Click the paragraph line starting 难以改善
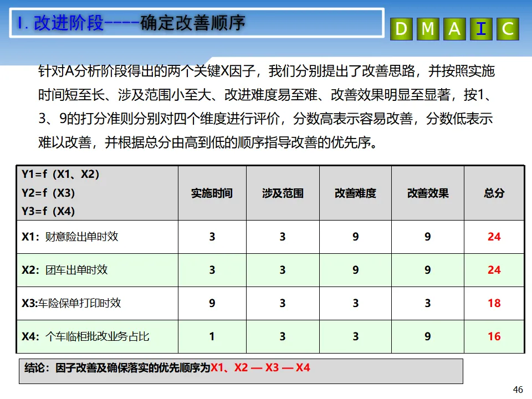Screen dimensions: 532x399 [208, 142]
